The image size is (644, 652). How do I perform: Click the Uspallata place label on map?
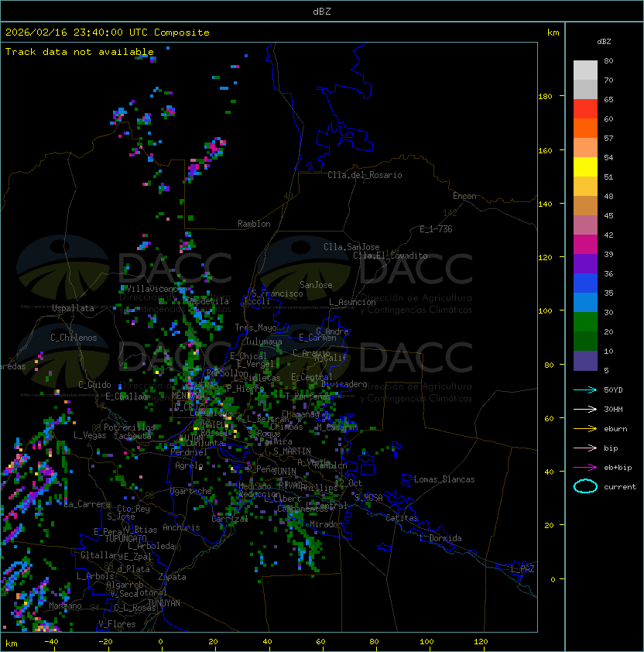click(x=73, y=308)
